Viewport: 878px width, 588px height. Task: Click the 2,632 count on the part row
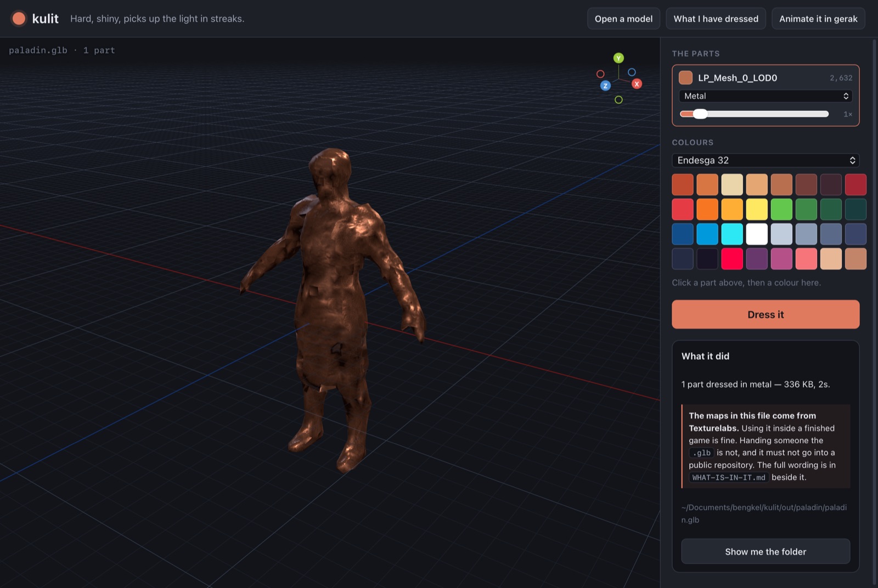pos(841,78)
